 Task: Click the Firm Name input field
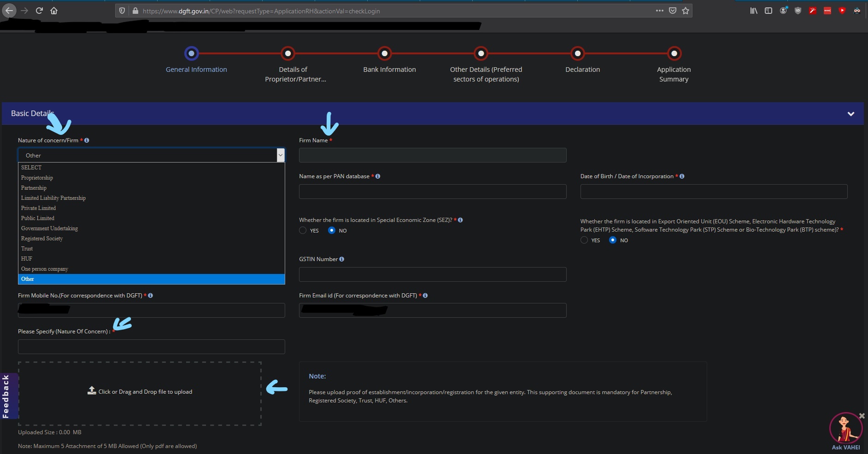[x=432, y=155]
